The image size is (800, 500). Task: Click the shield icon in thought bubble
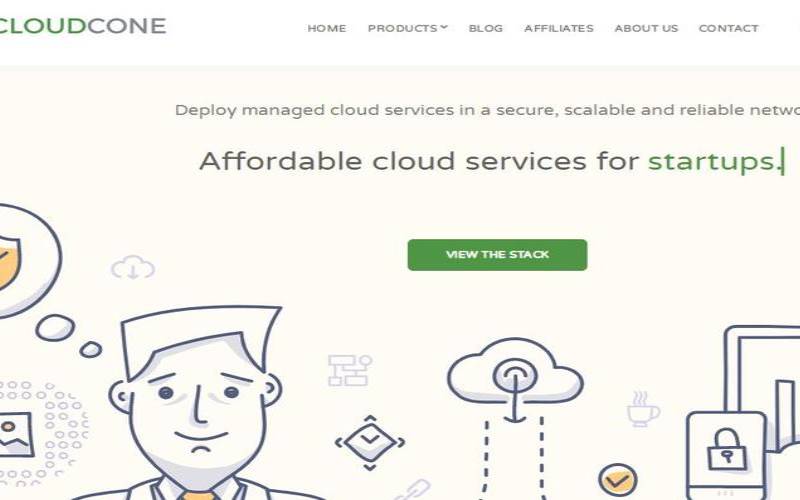pos(9,262)
